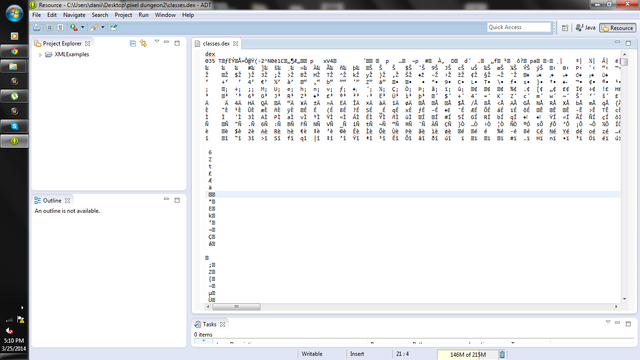640x360 pixels.
Task: Maximize the classes.dex editor area
Action: click(629, 43)
